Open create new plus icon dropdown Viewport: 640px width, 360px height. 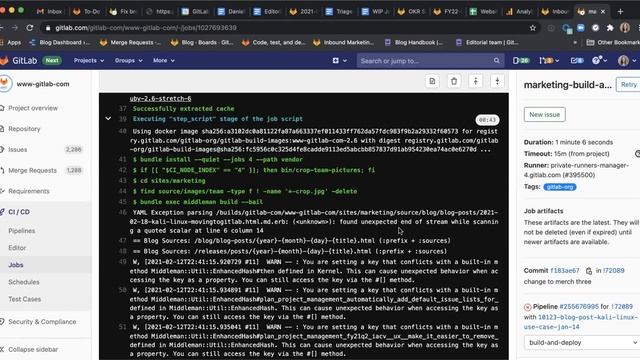click(x=340, y=60)
